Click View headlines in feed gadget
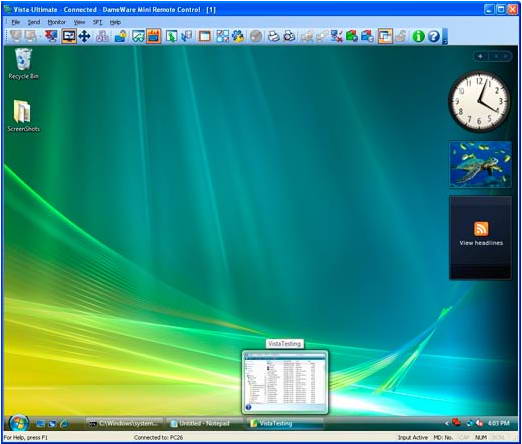This screenshot has height=444, width=522. (481, 243)
